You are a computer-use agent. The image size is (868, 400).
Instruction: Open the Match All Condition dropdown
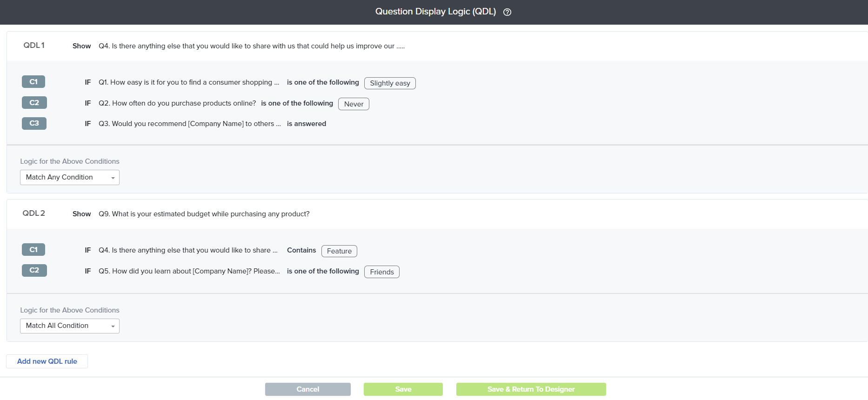(x=70, y=326)
